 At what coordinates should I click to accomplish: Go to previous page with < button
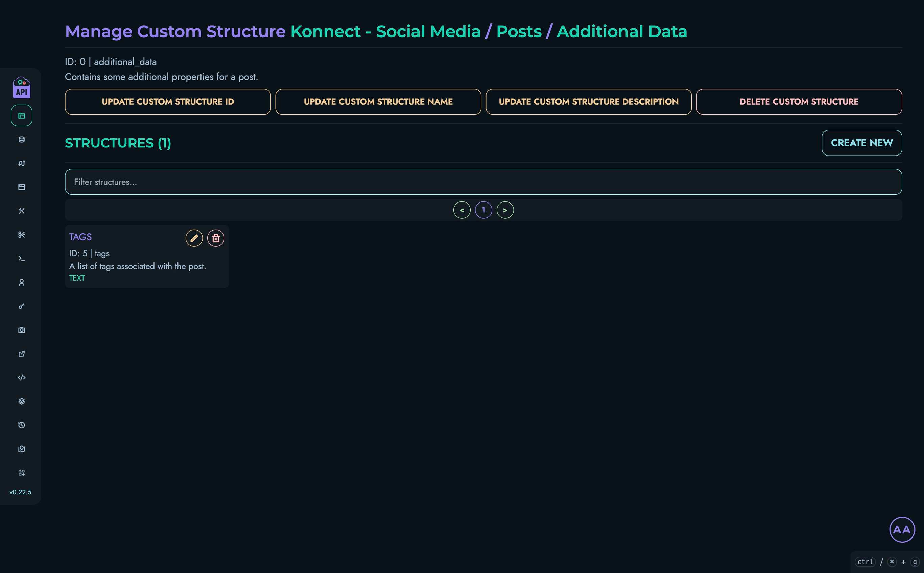click(461, 210)
